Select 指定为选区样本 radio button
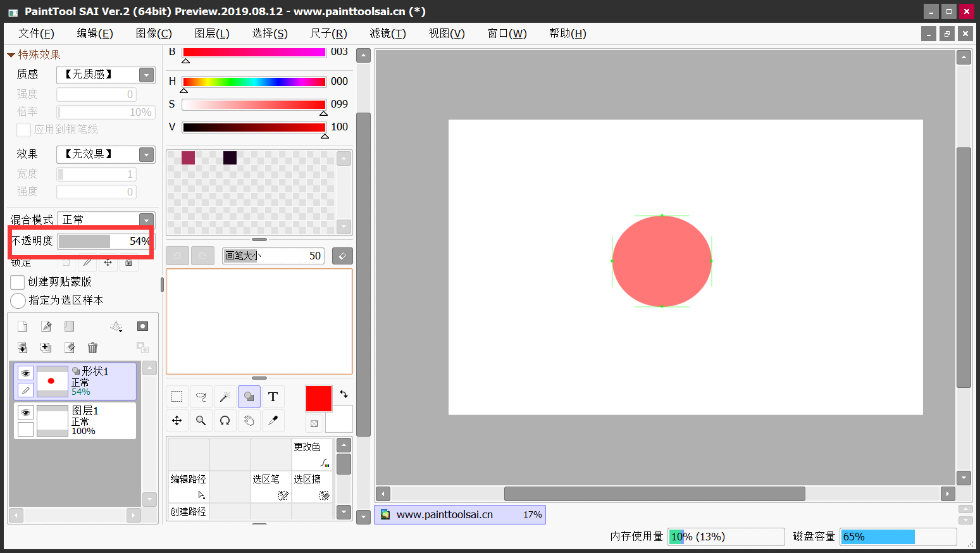980x553 pixels. point(18,301)
